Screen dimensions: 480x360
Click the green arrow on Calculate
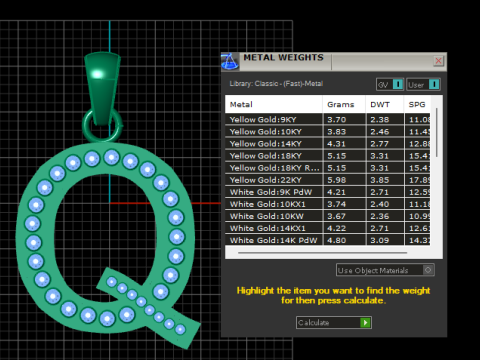[x=365, y=322]
